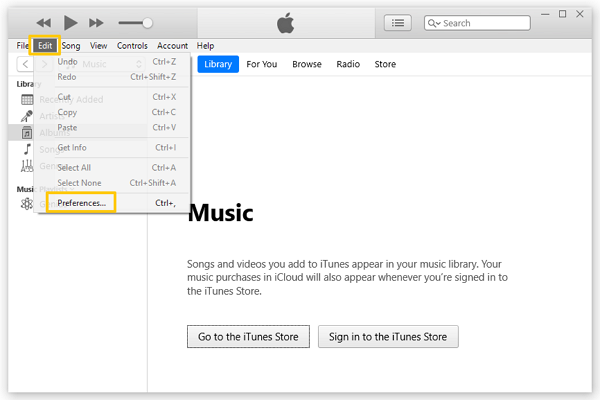
Task: Switch to the Library tab
Action: coord(218,64)
